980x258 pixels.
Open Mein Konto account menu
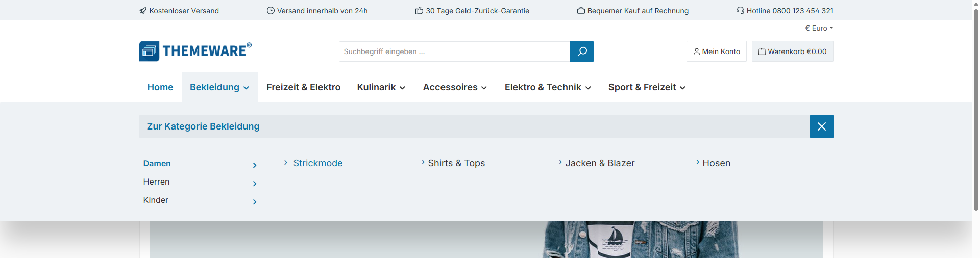click(x=717, y=51)
